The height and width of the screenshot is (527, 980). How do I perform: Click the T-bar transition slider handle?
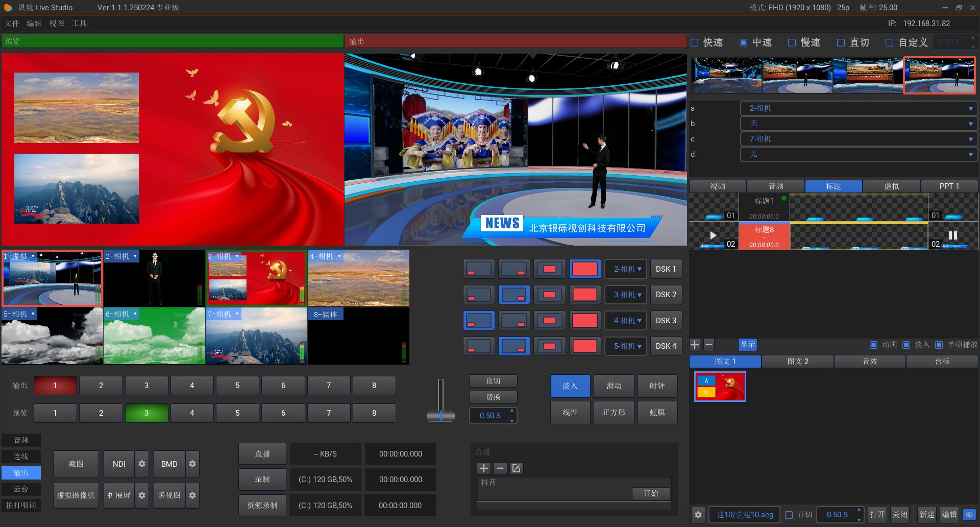pyautogui.click(x=440, y=416)
